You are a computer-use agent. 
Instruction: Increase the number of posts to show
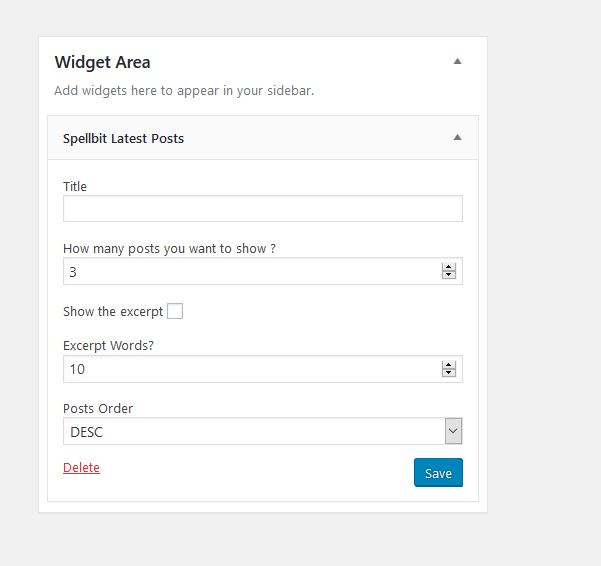pyautogui.click(x=448, y=267)
